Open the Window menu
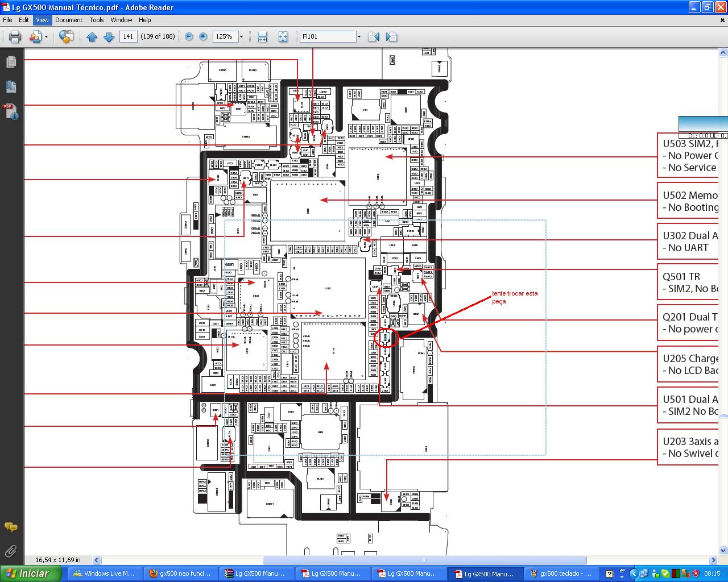 point(121,20)
